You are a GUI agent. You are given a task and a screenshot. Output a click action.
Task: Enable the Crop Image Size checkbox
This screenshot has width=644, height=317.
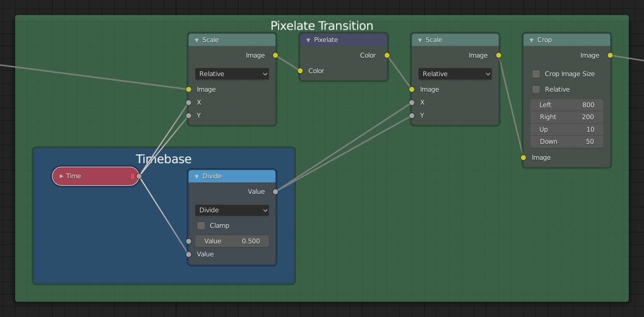pyautogui.click(x=535, y=74)
